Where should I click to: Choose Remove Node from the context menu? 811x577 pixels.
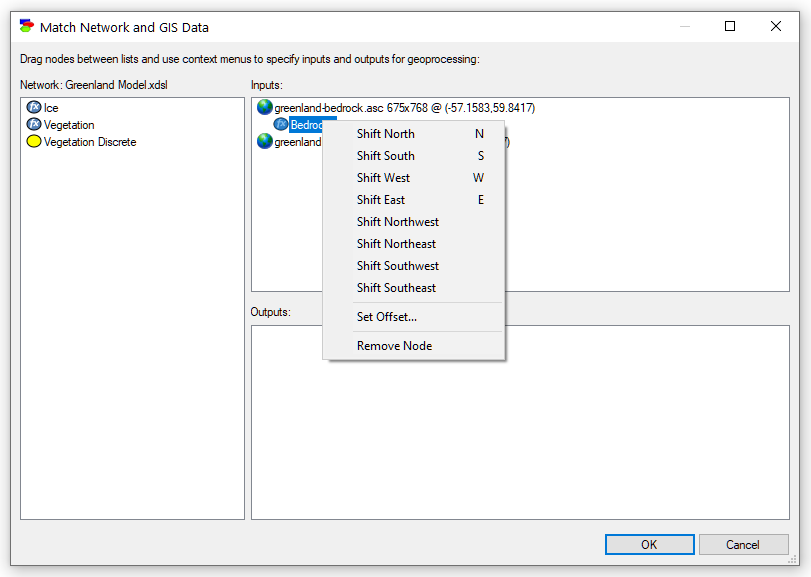coord(414,346)
